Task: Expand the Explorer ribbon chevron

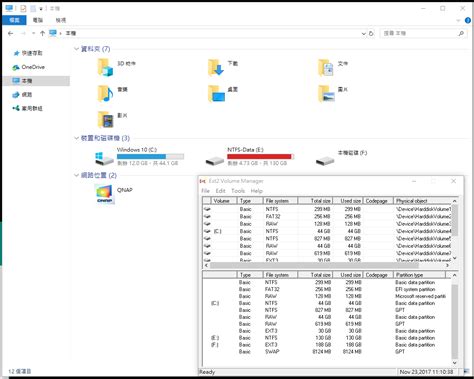Action: click(x=458, y=20)
